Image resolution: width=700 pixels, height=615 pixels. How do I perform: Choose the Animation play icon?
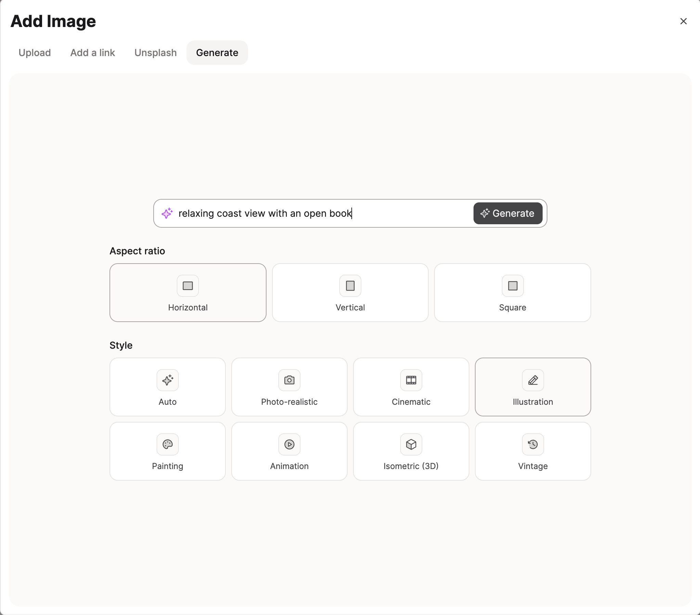(289, 444)
